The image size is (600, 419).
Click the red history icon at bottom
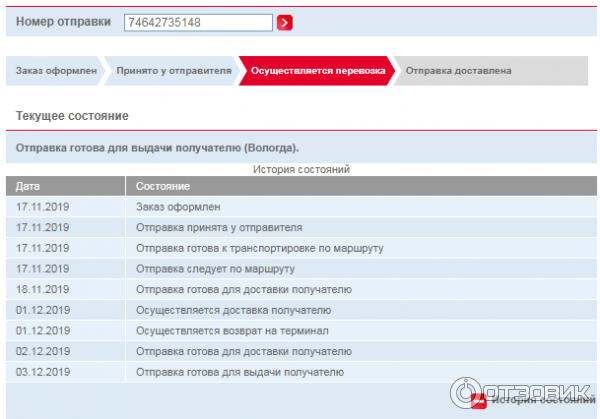pyautogui.click(x=478, y=403)
